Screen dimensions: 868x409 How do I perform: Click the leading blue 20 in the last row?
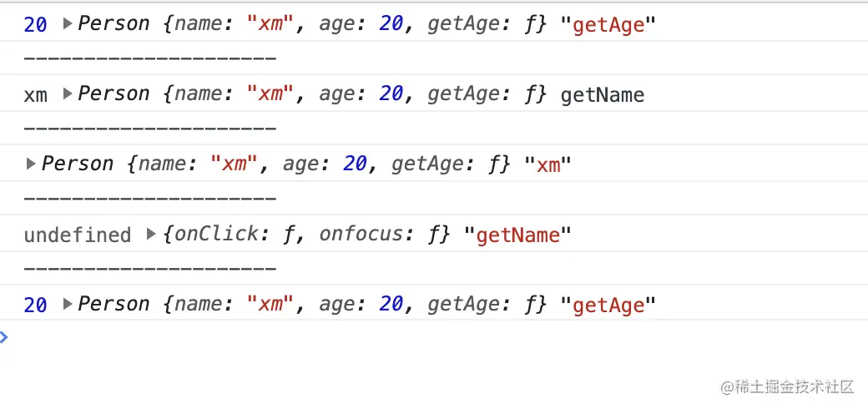click(35, 305)
